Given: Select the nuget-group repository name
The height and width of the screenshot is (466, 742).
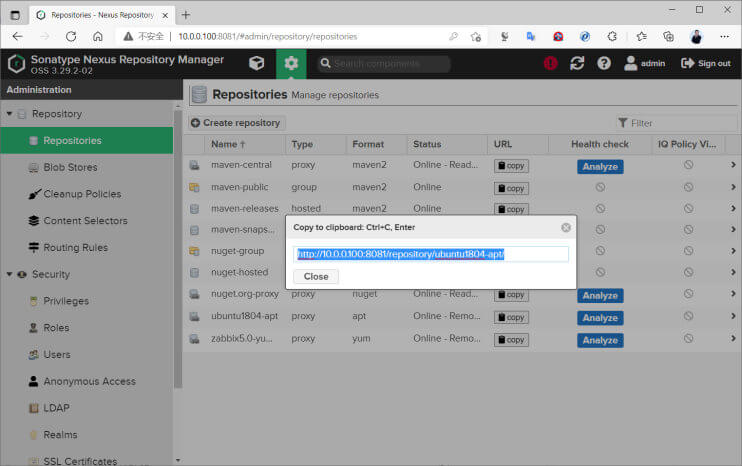Looking at the screenshot, I should click(238, 251).
